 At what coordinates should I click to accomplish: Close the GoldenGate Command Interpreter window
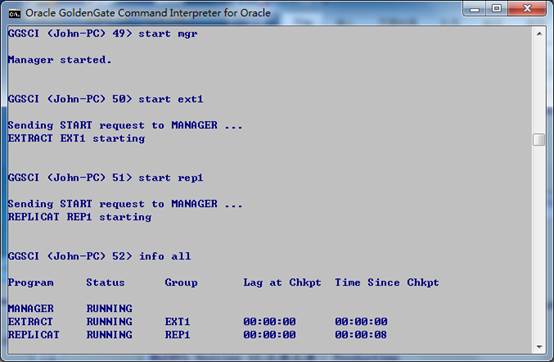527,8
